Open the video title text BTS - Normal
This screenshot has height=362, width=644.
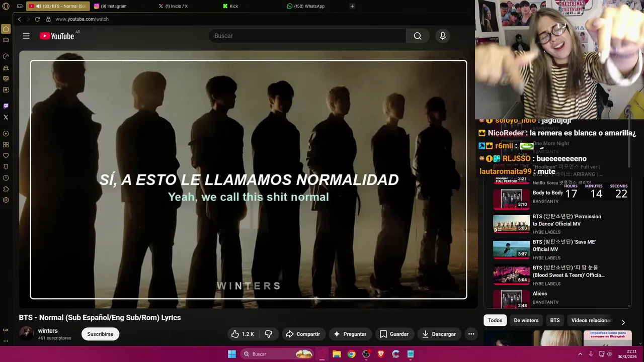[100, 318]
